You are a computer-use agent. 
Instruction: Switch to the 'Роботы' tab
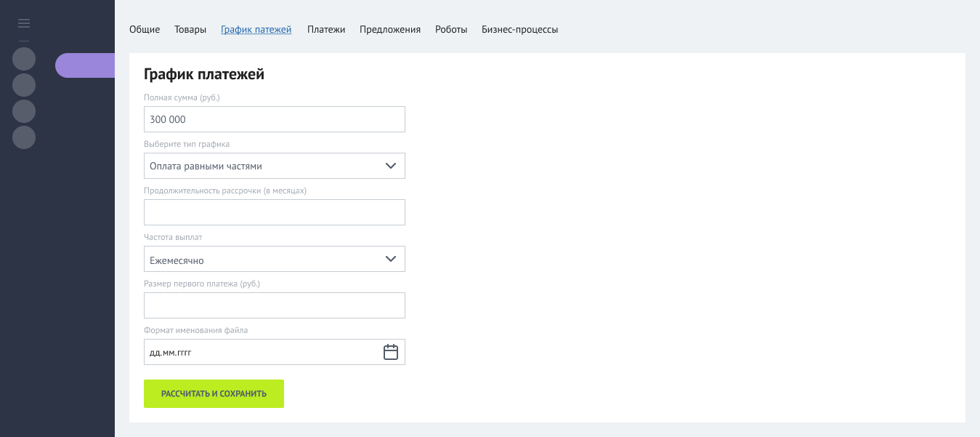(451, 30)
